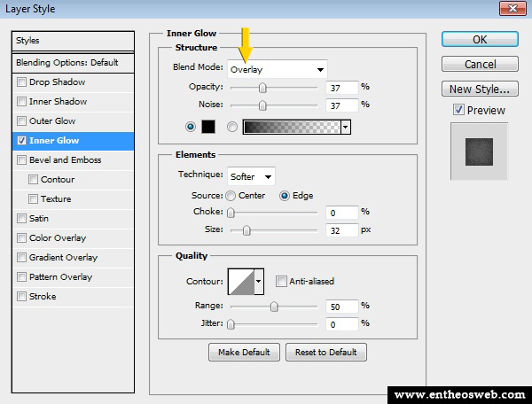Click the Contour curve preview thumbnail
Image resolution: width=532 pixels, height=404 pixels.
coord(240,282)
